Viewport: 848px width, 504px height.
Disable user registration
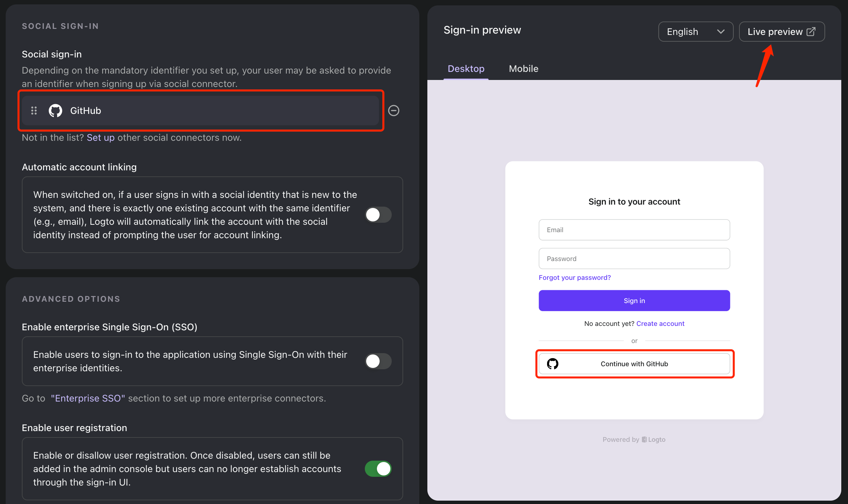(x=378, y=469)
